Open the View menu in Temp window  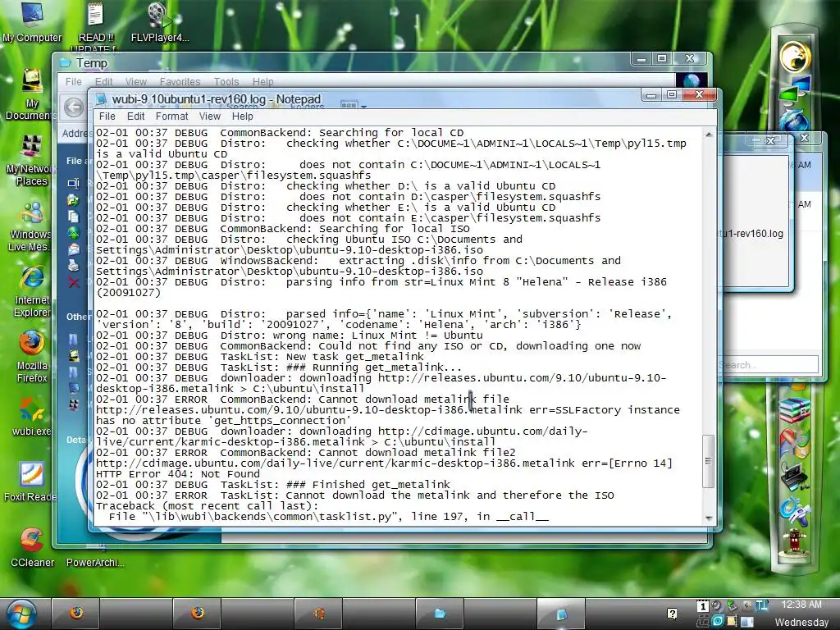(x=135, y=81)
